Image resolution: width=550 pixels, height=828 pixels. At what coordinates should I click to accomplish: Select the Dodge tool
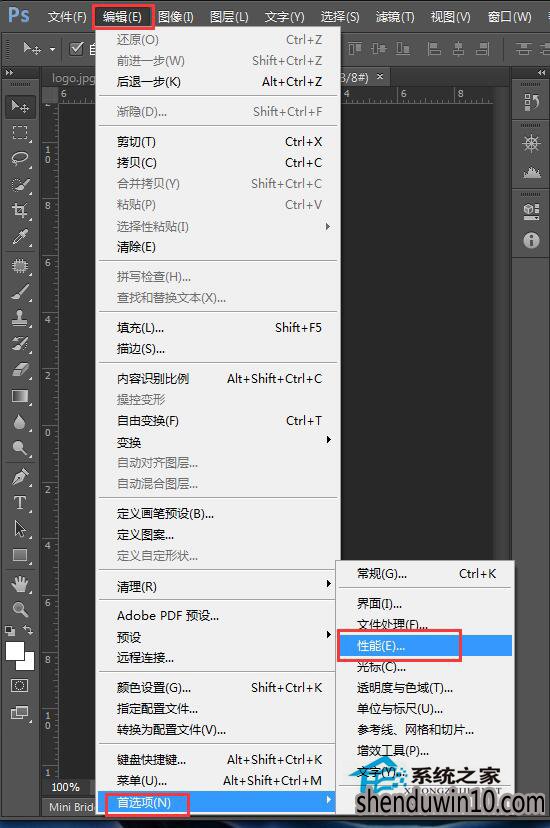pos(20,448)
